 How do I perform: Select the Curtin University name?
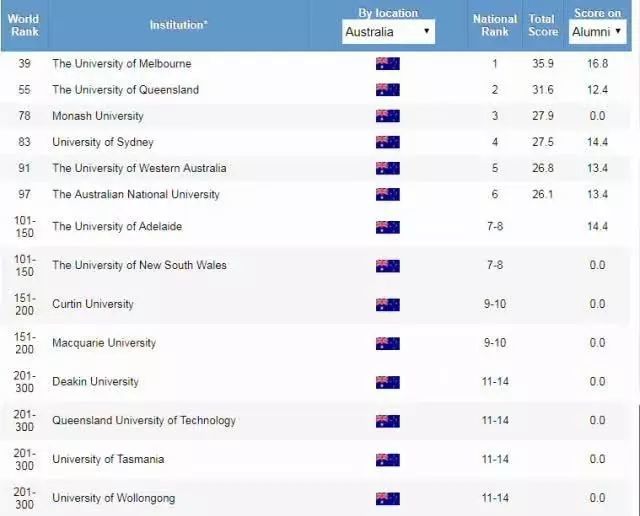click(x=93, y=304)
